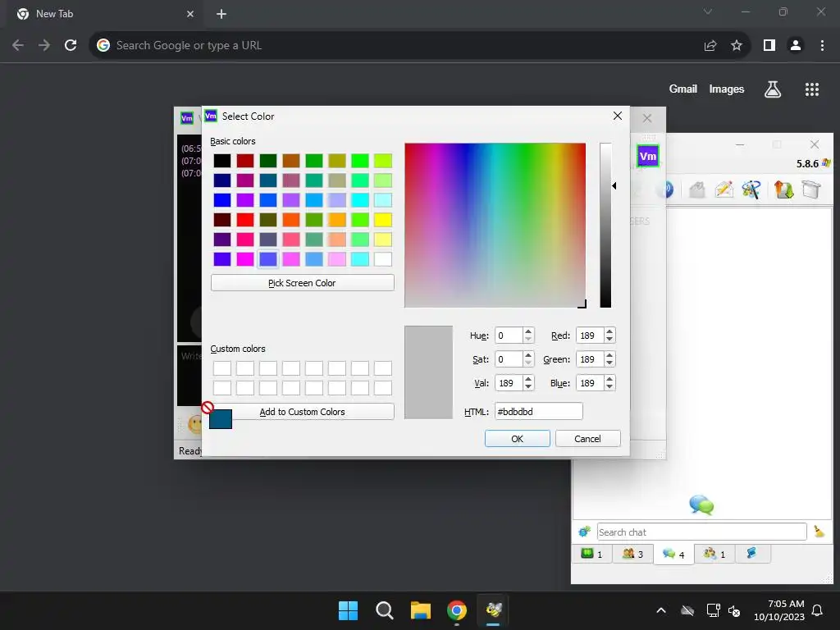Reload the page in Chrome
This screenshot has height=630, width=840.
click(71, 46)
